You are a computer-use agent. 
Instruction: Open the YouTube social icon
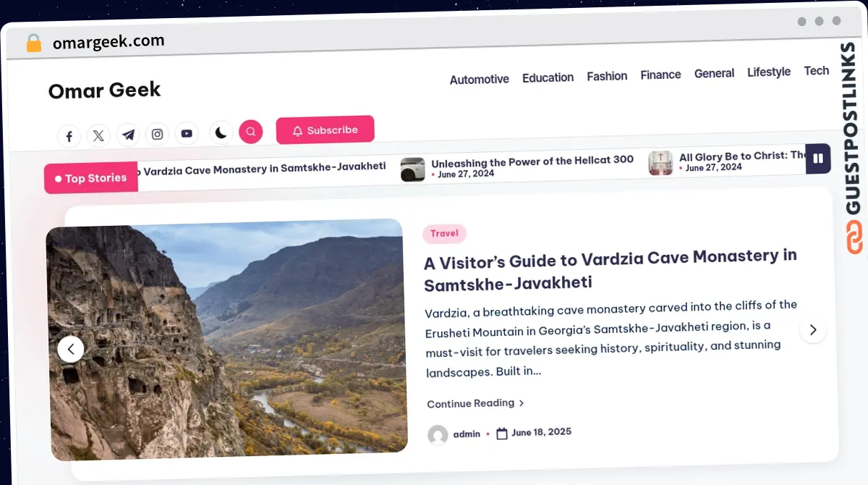tap(187, 133)
